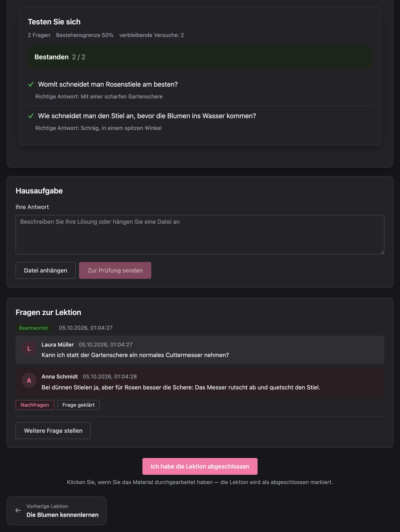Click the Nachfragen button
This screenshot has height=532, width=400.
click(35, 405)
